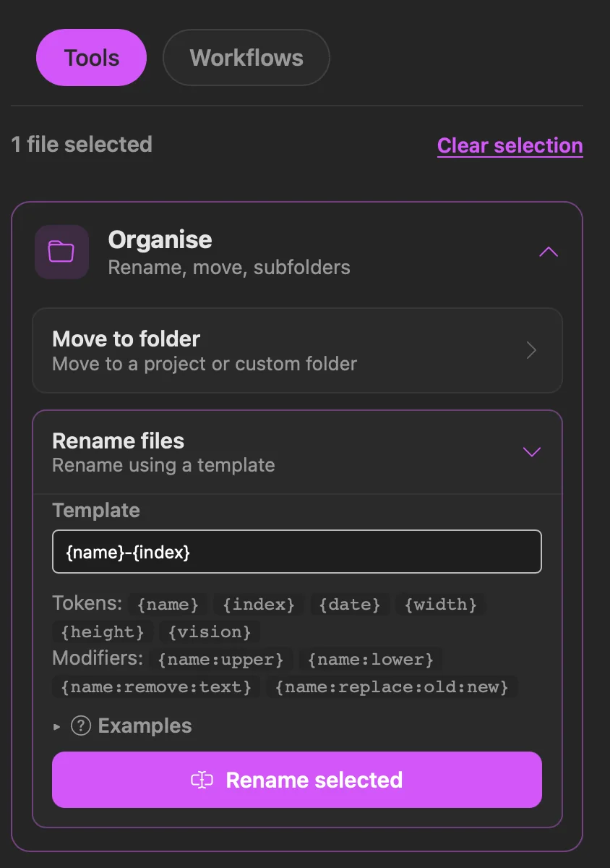This screenshot has width=610, height=868.
Task: Click the Clear selection link
Action: [x=510, y=145]
